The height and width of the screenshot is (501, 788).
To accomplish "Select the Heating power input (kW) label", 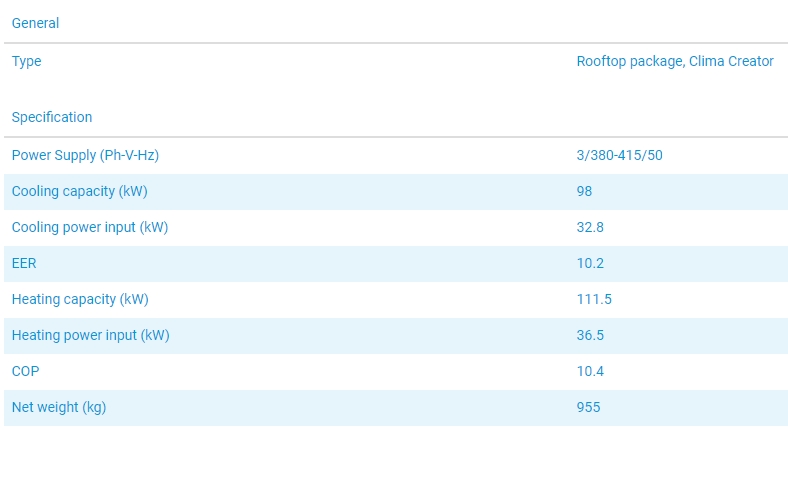I will (x=90, y=335).
